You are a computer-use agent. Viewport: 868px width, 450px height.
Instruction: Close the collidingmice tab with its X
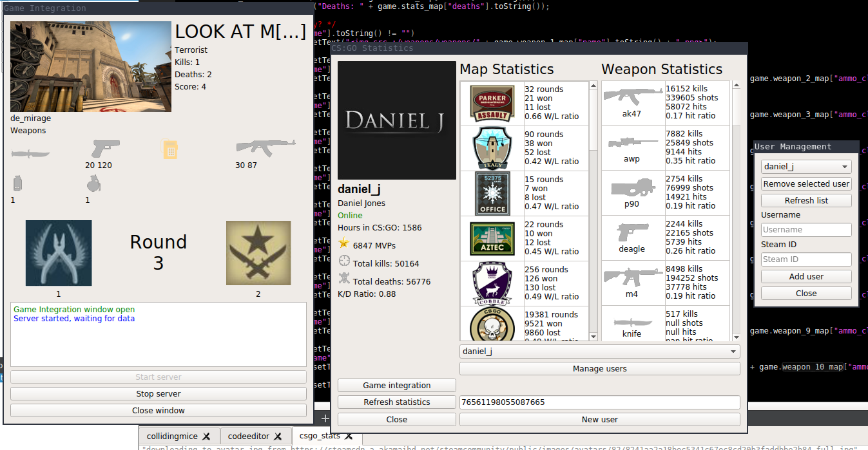click(x=206, y=436)
